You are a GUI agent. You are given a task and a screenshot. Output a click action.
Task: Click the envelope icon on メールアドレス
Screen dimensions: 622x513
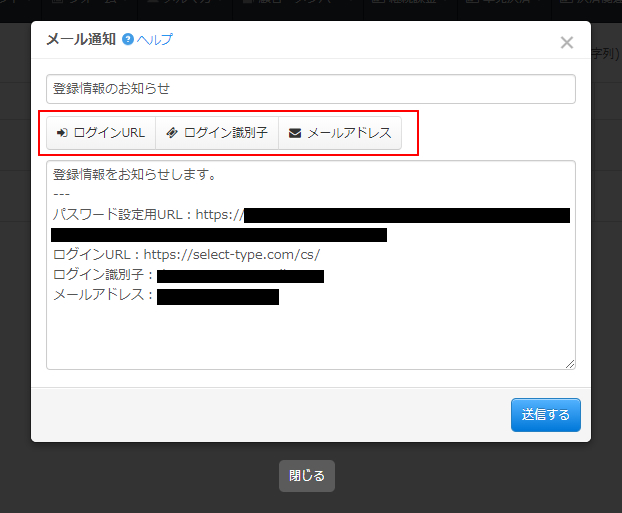[295, 133]
